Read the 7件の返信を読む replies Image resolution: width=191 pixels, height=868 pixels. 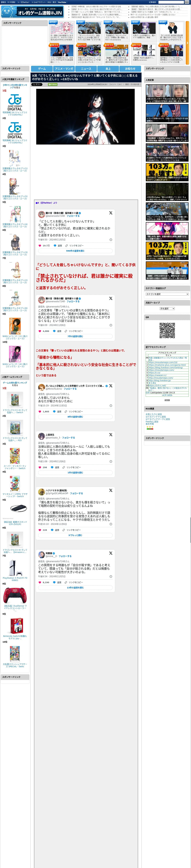[75, 336]
